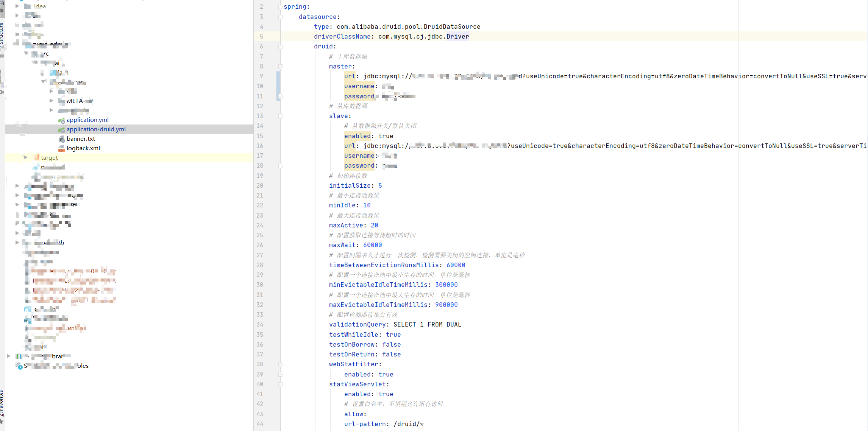868x431 pixels.
Task: Click the file icon beside application-druid.yml
Action: (x=61, y=129)
